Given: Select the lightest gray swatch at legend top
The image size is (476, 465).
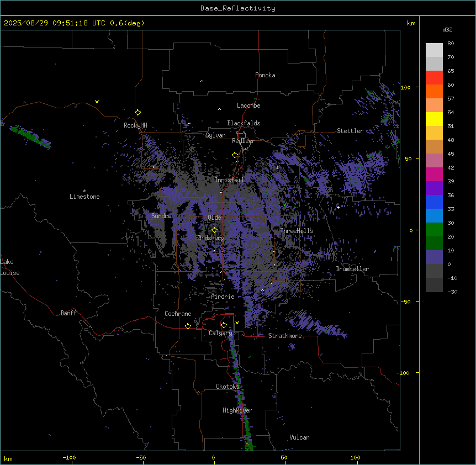Looking at the screenshot, I should 434,50.
